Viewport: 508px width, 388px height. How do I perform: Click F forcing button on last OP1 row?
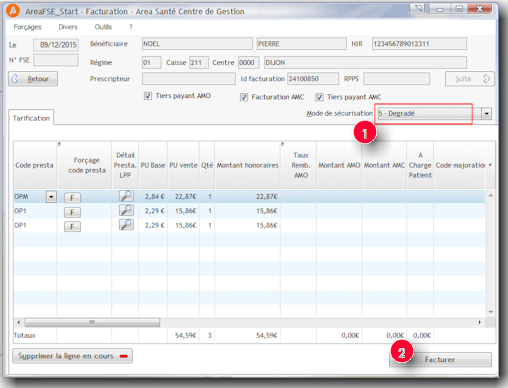[72, 227]
